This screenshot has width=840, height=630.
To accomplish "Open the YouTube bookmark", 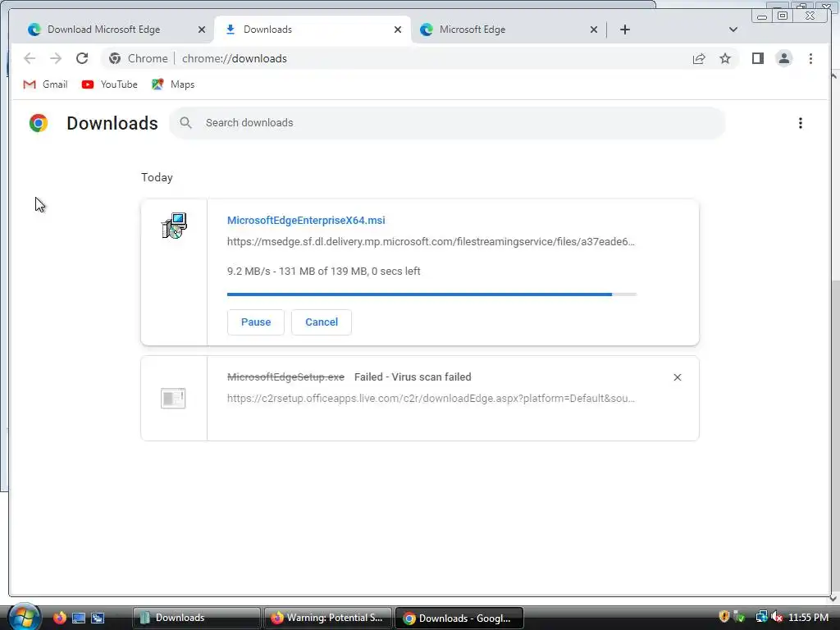I will (110, 84).
